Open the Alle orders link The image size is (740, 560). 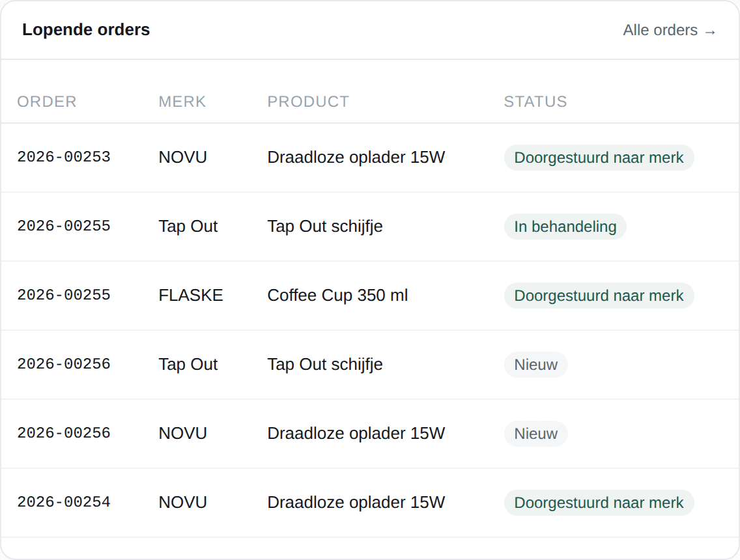click(x=669, y=30)
